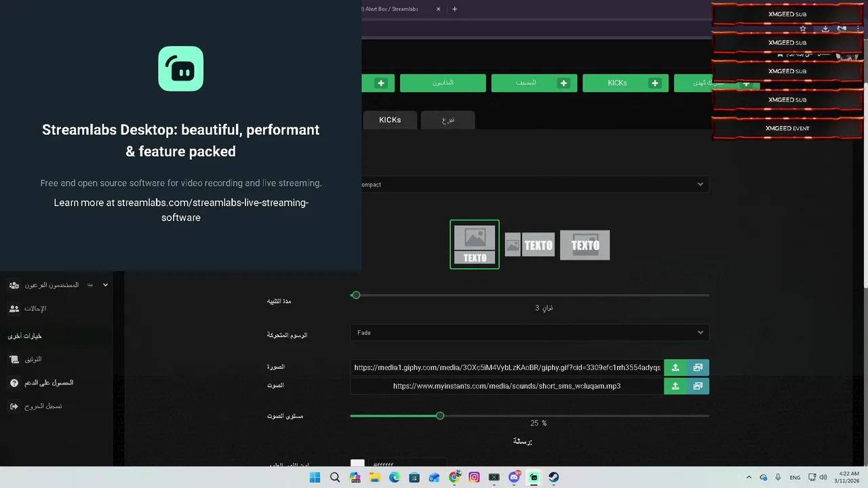Open File Explorer from the taskbar
The height and width of the screenshot is (488, 868).
pos(374,477)
